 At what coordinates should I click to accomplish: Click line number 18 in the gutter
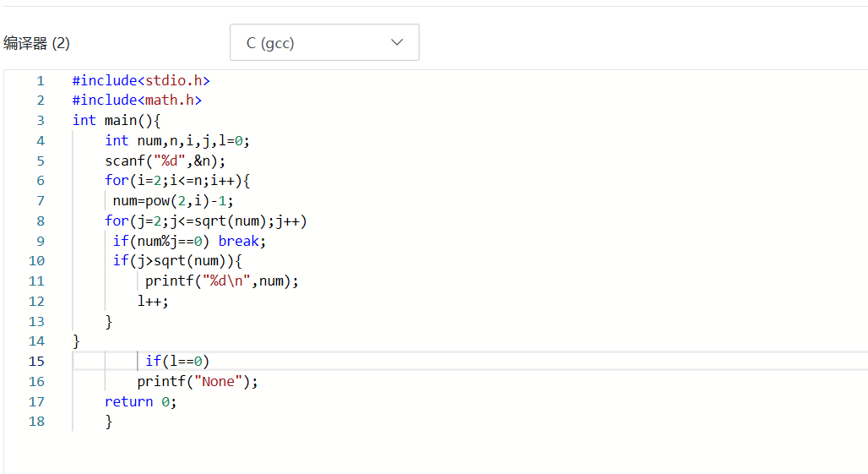36,422
